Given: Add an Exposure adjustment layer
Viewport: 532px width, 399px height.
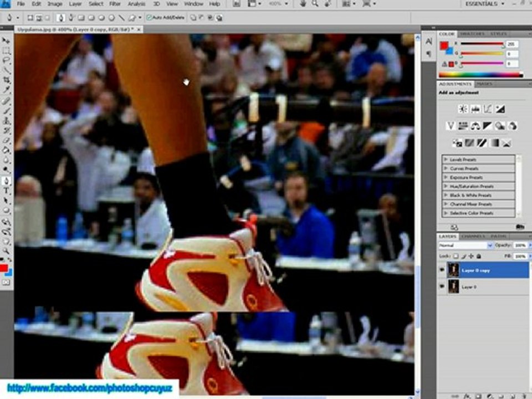Looking at the screenshot, I should [500, 109].
